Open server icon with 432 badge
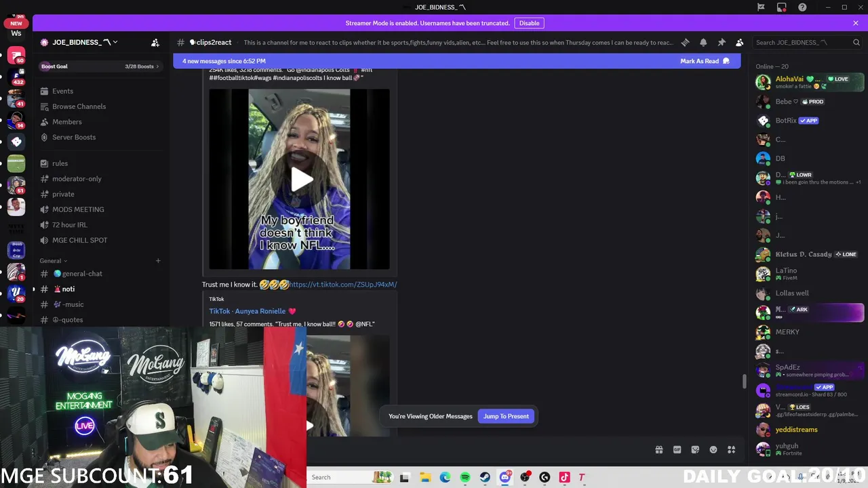Viewport: 868px width, 488px height. (x=16, y=77)
